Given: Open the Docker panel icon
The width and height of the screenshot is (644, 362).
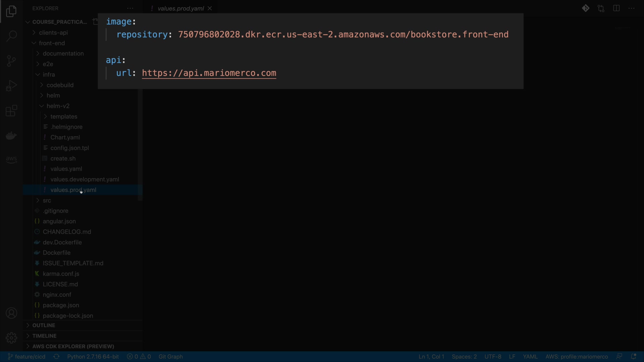Looking at the screenshot, I should point(11,136).
